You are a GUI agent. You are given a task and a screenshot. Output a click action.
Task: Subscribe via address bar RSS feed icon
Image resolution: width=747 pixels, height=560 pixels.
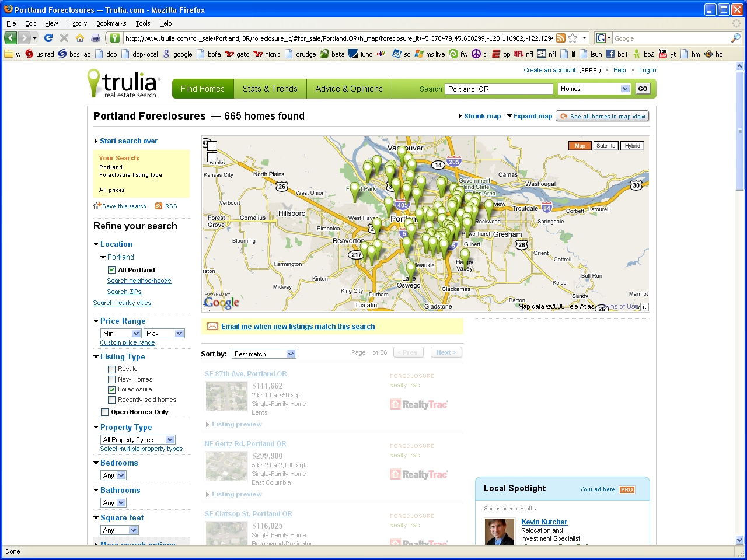560,38
